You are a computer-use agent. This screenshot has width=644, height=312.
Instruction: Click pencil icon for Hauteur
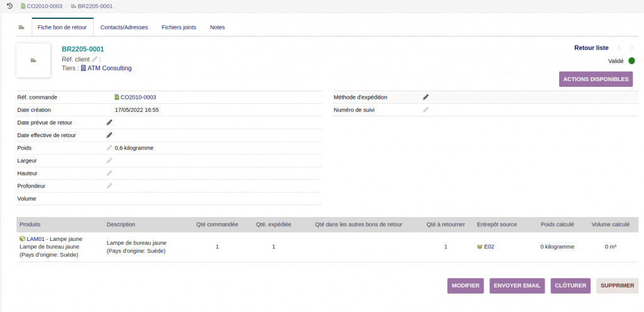pos(109,173)
